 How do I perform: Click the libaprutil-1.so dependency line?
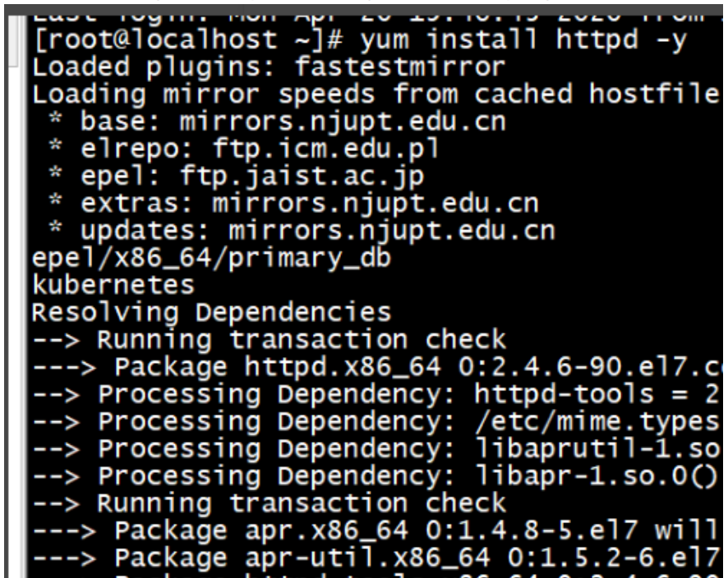[x=376, y=449]
